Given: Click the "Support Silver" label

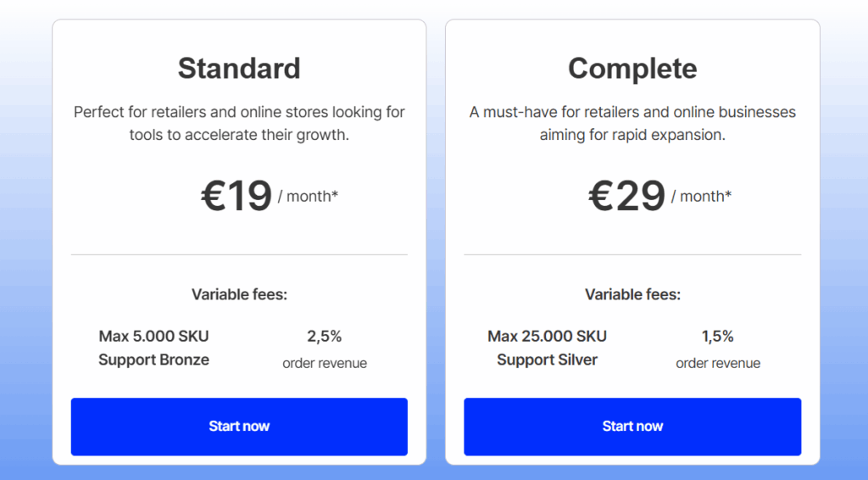Looking at the screenshot, I should (x=547, y=360).
